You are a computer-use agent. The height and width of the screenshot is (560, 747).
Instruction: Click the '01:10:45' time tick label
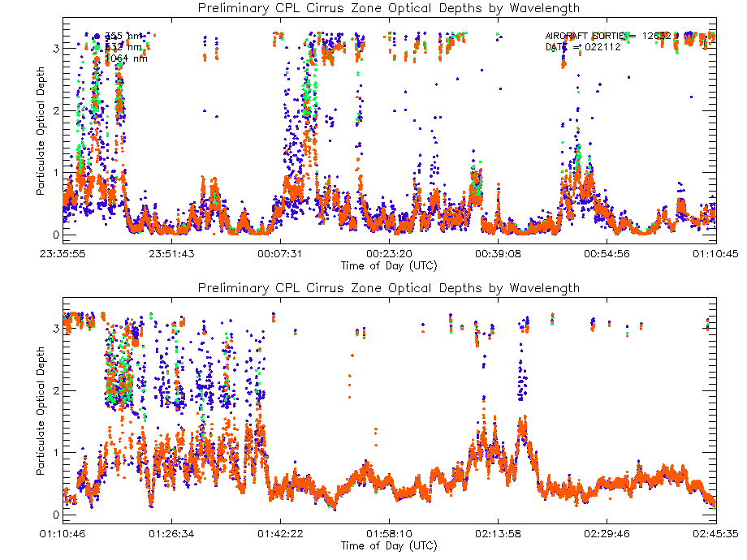(715, 254)
